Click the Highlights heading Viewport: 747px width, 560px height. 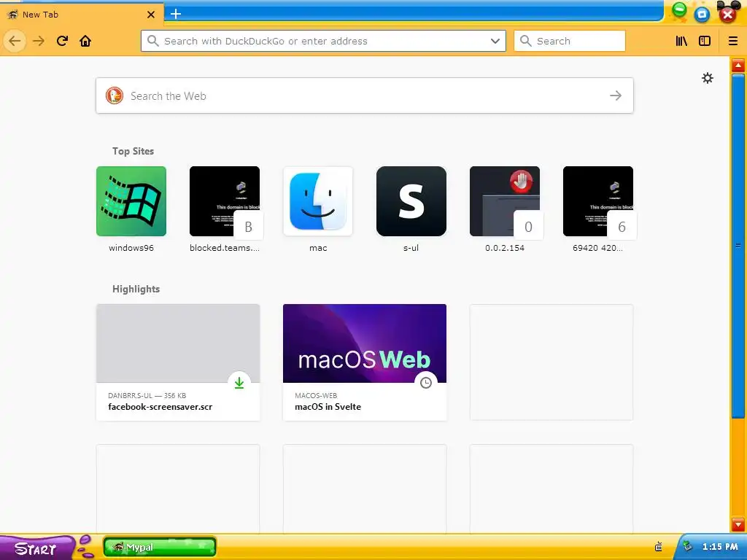136,289
